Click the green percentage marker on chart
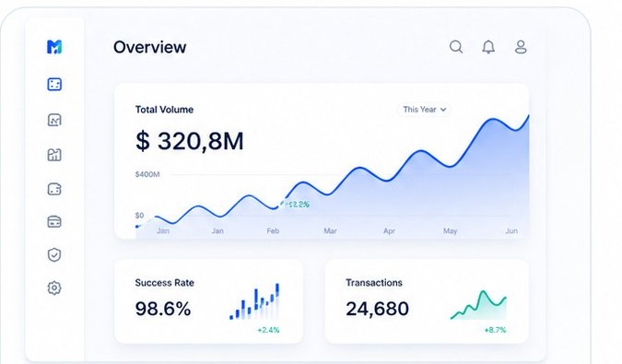The width and height of the screenshot is (622, 364). pyautogui.click(x=295, y=205)
